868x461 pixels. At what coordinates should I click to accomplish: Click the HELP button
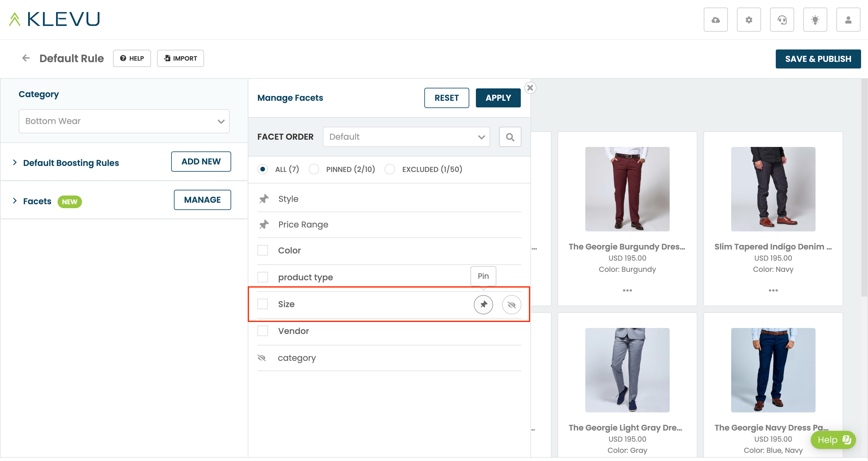pos(132,58)
